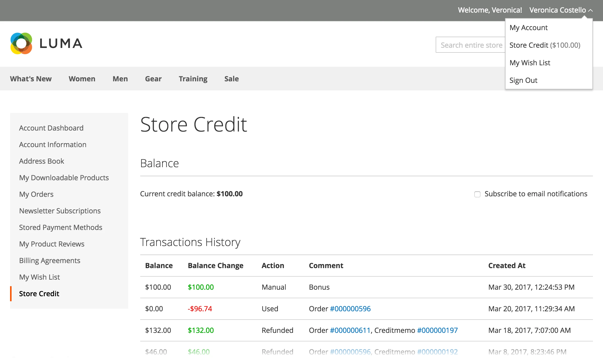The image size is (603, 364).
Task: Select the Gear category
Action: point(153,79)
